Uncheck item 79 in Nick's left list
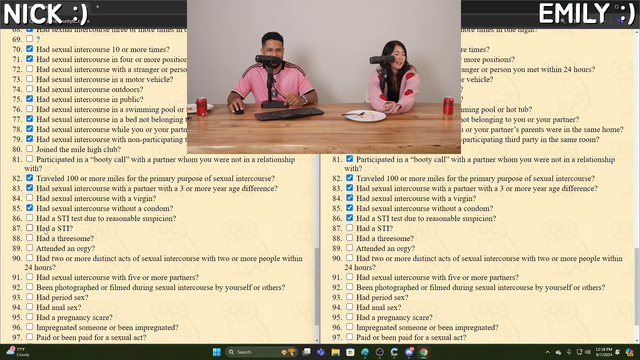The width and height of the screenshot is (640, 360). (x=29, y=139)
